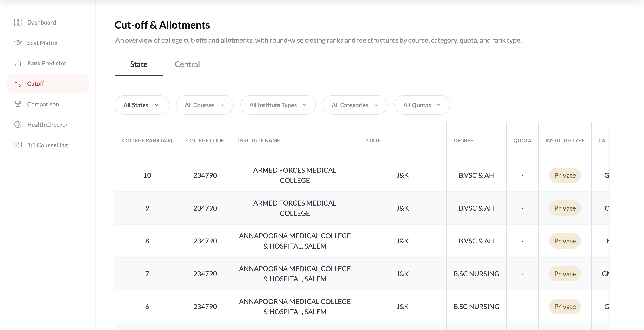
Task: Click the Dashboard grid icon
Action: pyautogui.click(x=18, y=22)
